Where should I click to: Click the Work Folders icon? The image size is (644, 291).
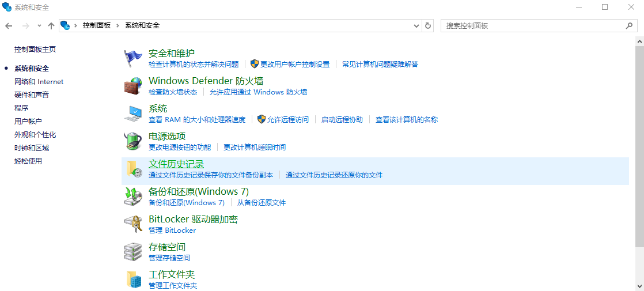coord(133,279)
